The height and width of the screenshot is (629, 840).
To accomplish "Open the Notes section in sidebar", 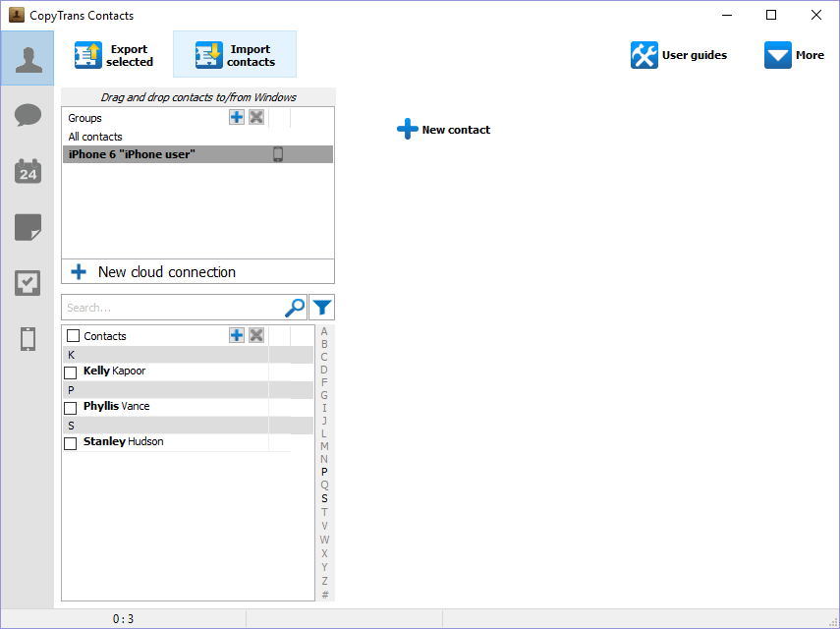I will [28, 228].
